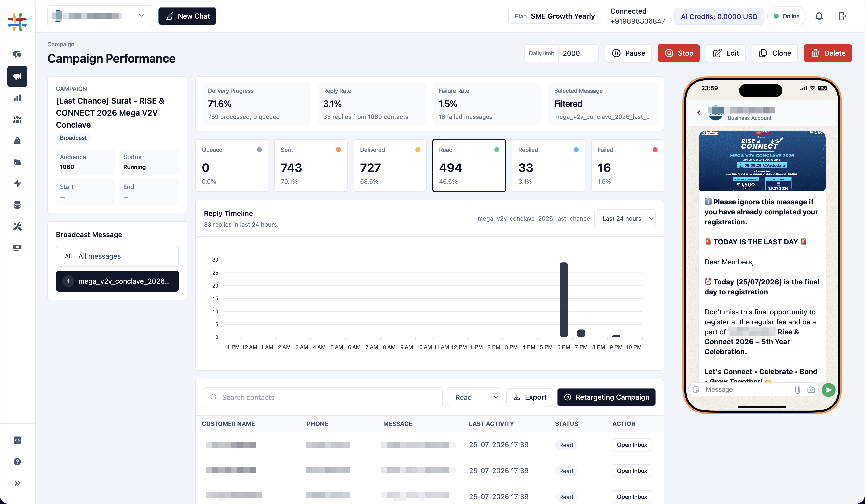
Task: Open the contacts group sidebar icon
Action: click(17, 119)
